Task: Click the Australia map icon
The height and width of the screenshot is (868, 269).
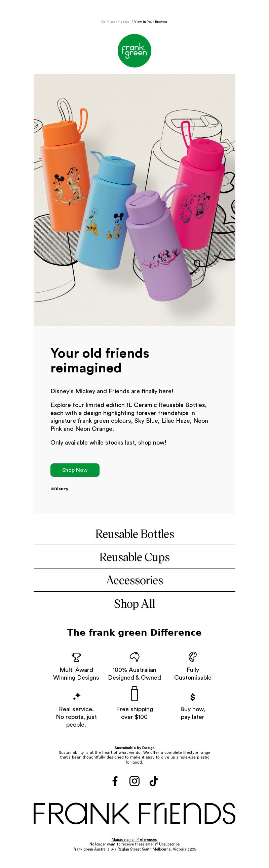Action: tap(134, 656)
